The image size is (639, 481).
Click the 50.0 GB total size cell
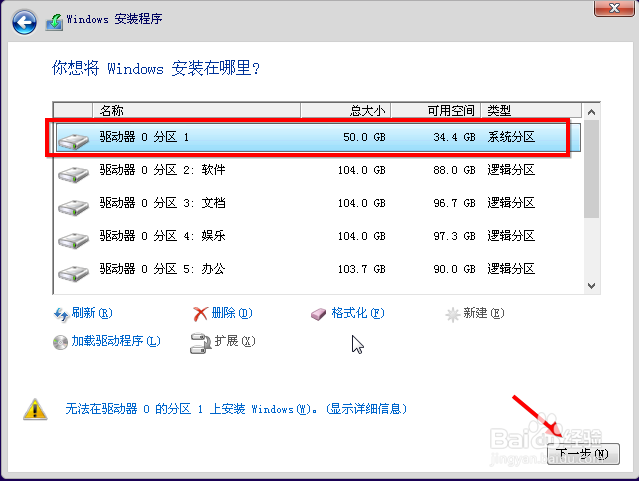(x=364, y=137)
